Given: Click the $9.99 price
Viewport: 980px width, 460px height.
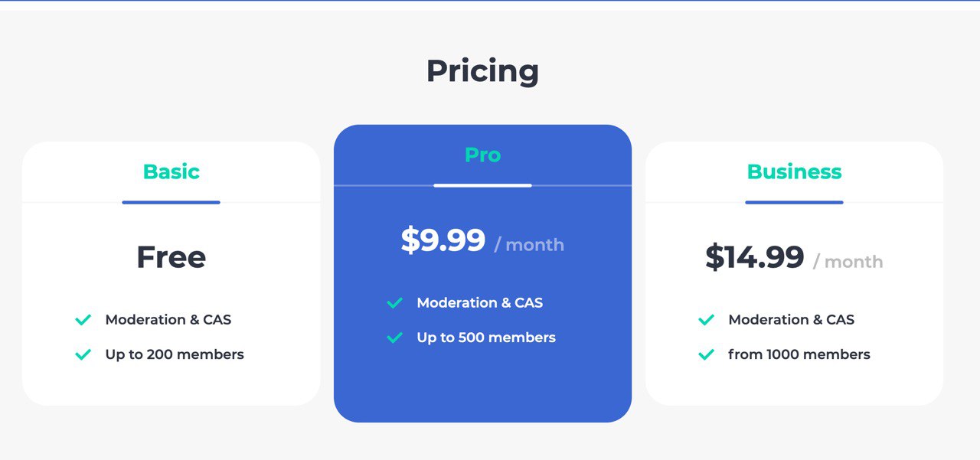Looking at the screenshot, I should pyautogui.click(x=443, y=240).
